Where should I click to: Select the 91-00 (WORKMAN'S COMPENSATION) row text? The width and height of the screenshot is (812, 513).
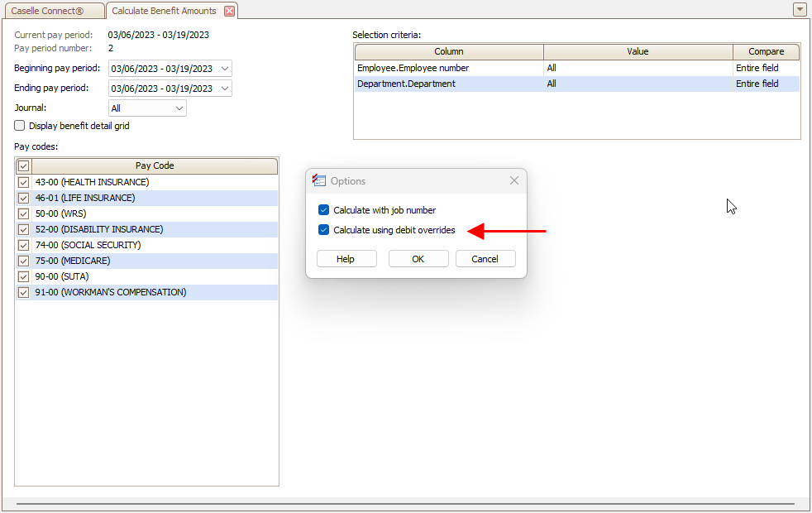pyautogui.click(x=111, y=292)
